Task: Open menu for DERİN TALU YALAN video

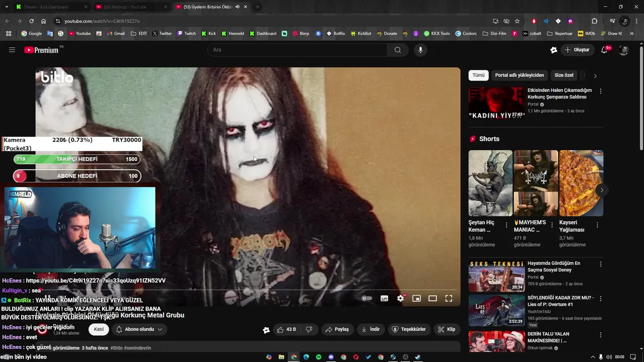Action: (x=601, y=335)
